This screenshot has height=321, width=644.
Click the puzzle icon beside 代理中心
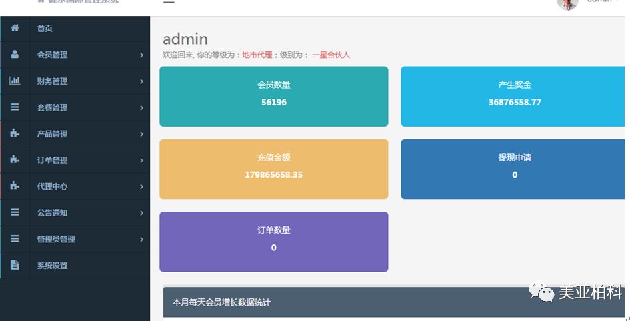click(x=15, y=186)
